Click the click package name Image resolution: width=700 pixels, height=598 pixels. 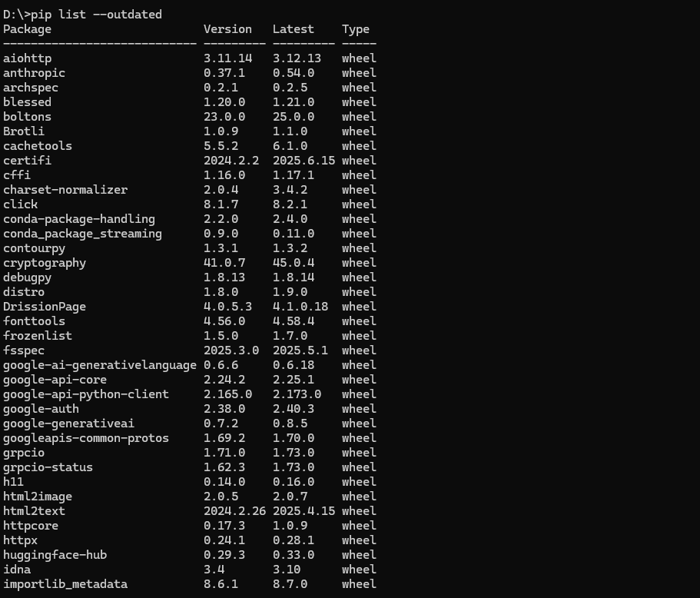pos(21,204)
